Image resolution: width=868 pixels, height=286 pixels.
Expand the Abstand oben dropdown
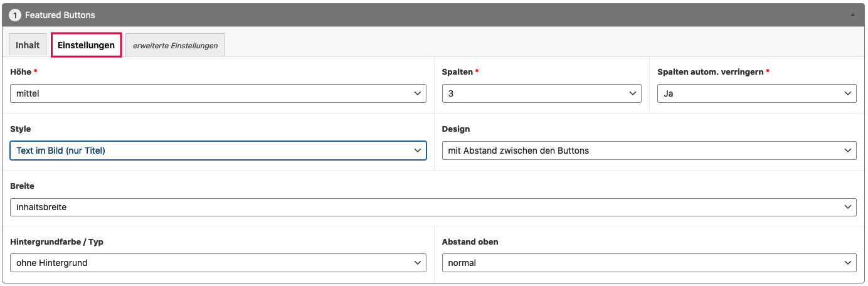coord(648,263)
